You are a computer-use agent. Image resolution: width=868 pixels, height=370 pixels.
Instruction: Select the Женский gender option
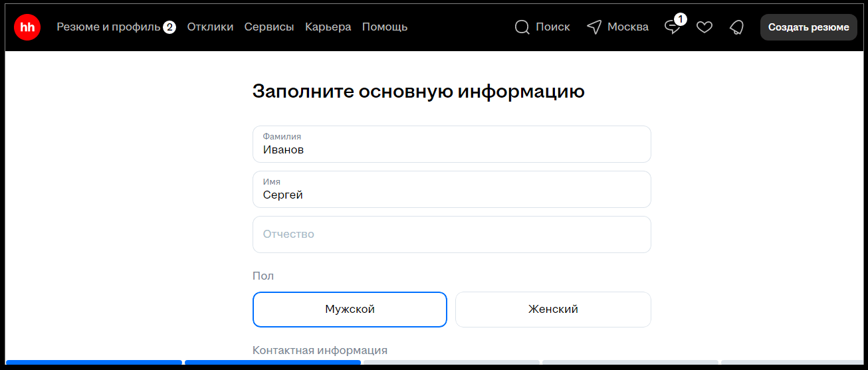pyautogui.click(x=553, y=310)
